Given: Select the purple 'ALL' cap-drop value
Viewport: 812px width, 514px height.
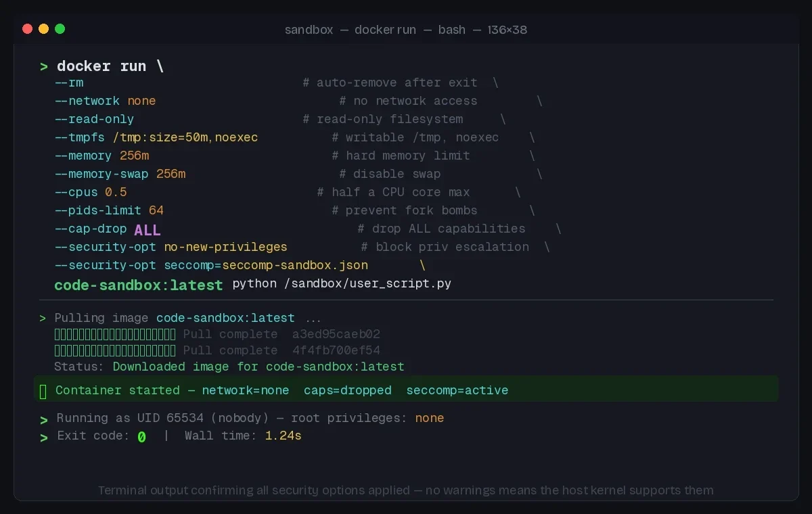Looking at the screenshot, I should [x=148, y=230].
